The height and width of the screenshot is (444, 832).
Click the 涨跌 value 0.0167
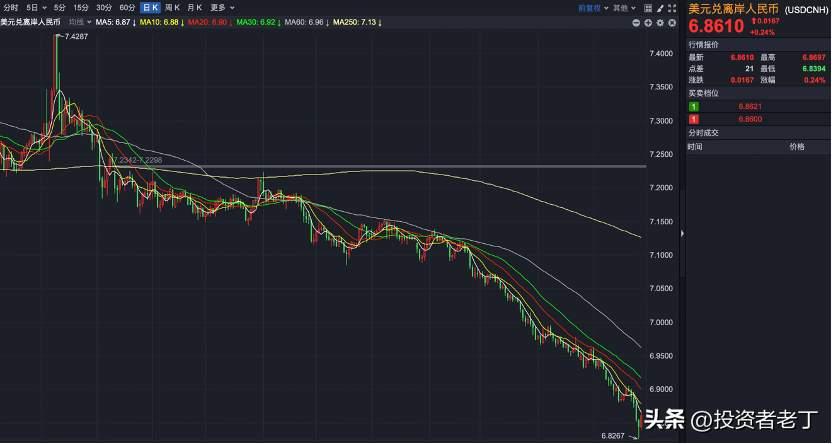(x=743, y=81)
